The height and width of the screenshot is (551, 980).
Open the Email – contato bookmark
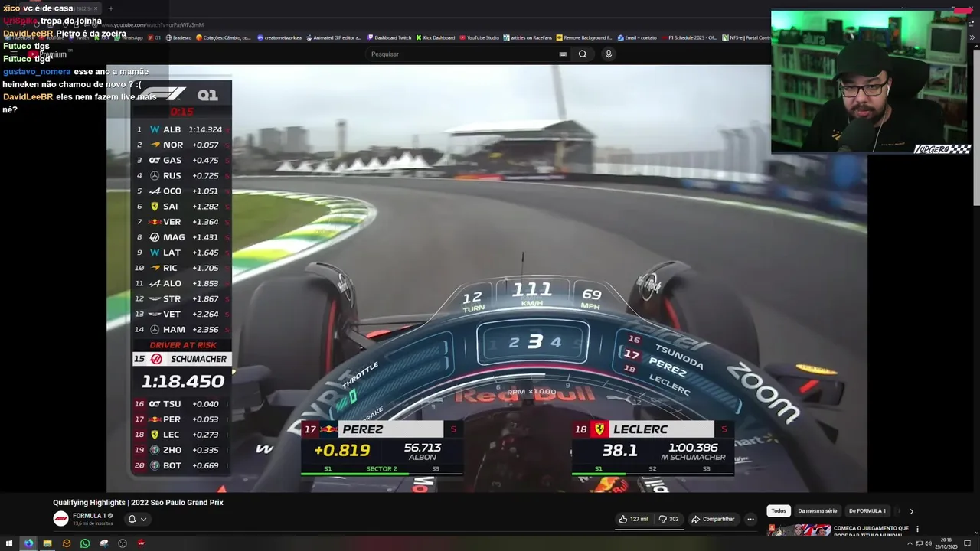coord(637,37)
